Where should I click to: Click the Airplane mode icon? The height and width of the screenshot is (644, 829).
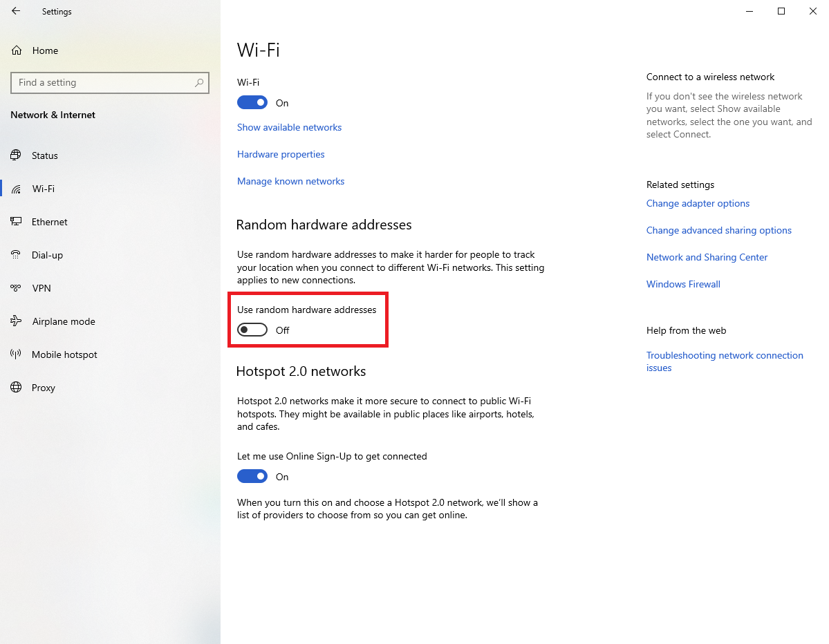coord(17,321)
